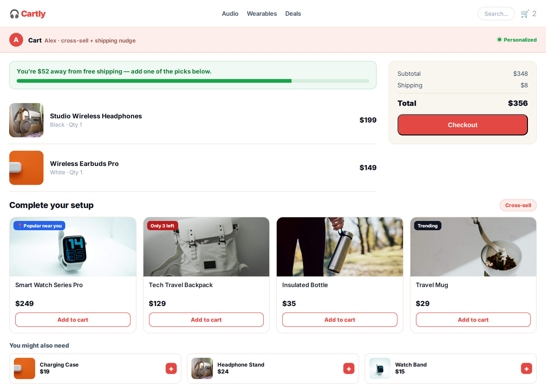Click the You might also need heading

tap(39, 345)
